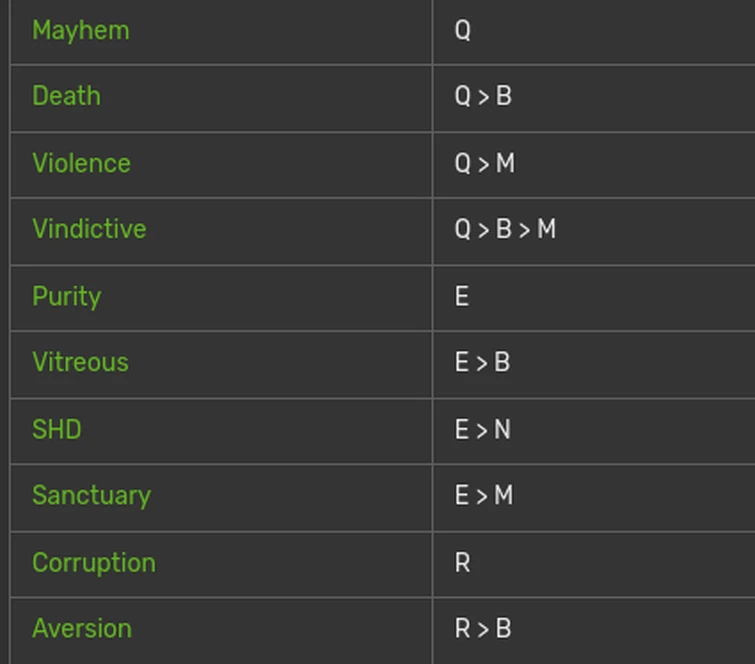This screenshot has width=755, height=664.
Task: Open the Aversion link
Action: tap(82, 628)
